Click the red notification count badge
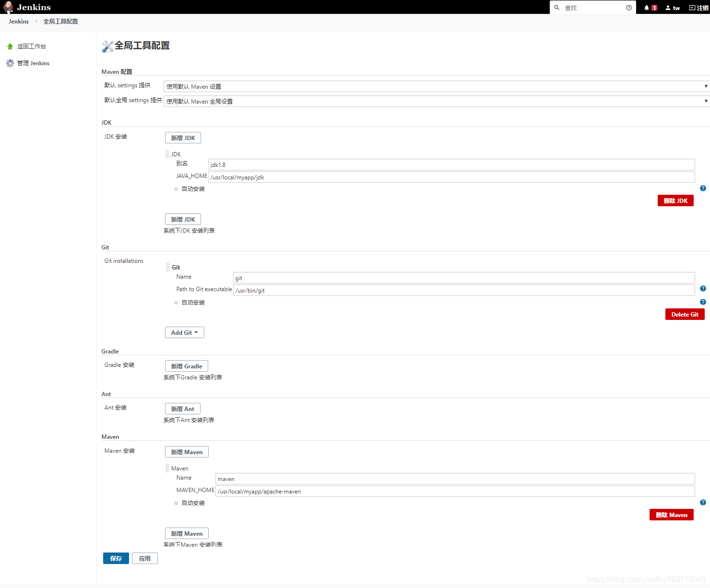This screenshot has width=710, height=588. (x=654, y=8)
